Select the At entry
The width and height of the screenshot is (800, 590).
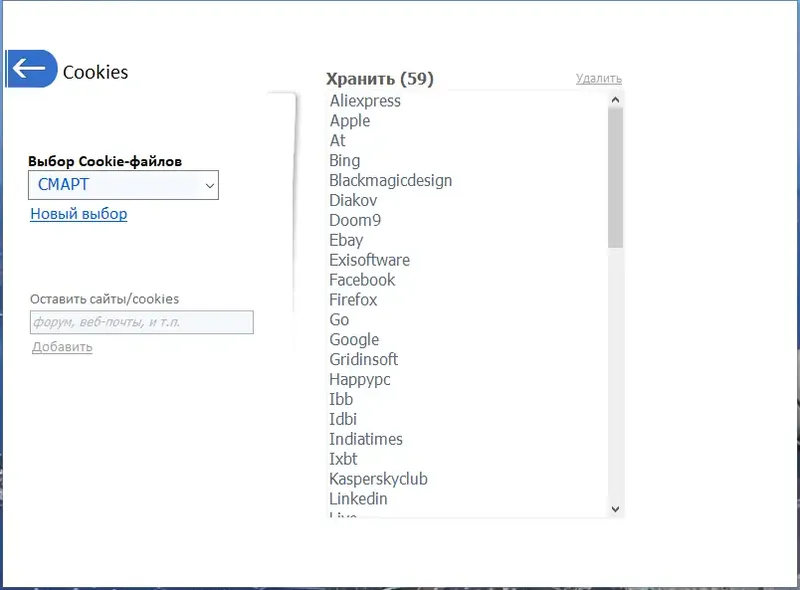point(337,141)
